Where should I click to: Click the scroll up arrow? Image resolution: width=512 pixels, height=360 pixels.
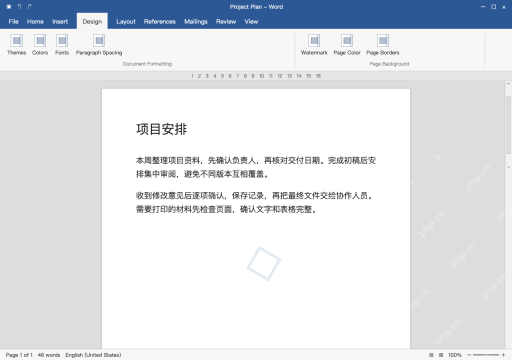[508, 84]
